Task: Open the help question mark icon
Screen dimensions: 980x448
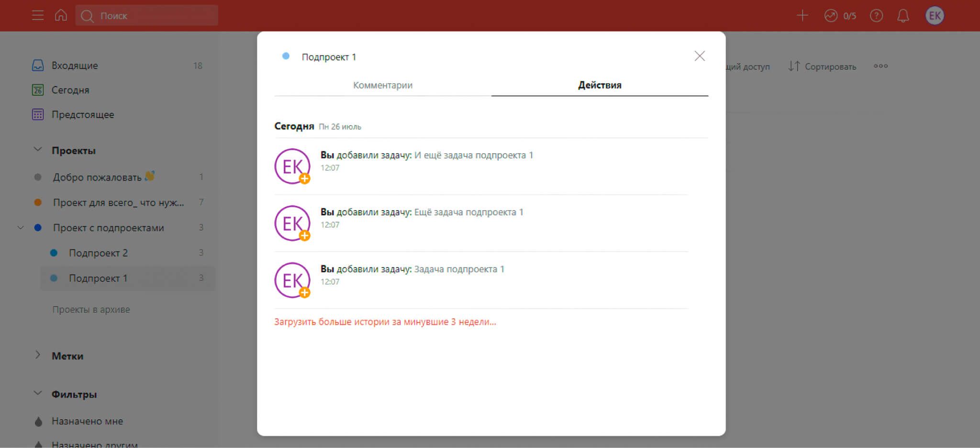Action: point(876,16)
